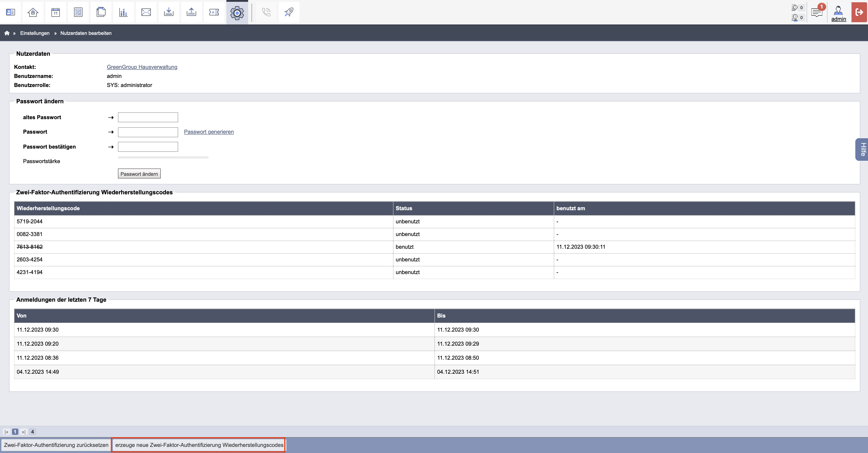Open the mail envelope icon
868x453 pixels.
click(146, 12)
